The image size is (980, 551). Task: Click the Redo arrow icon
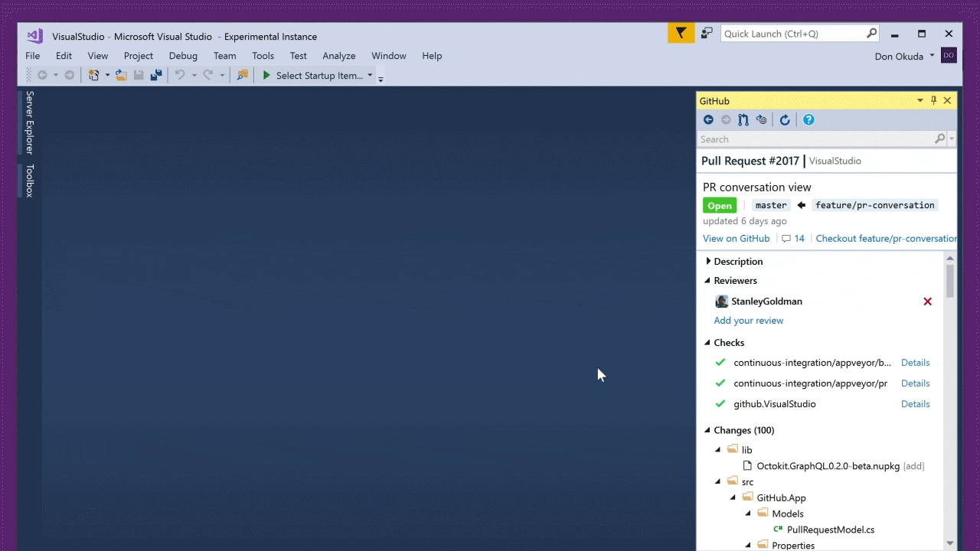(207, 75)
